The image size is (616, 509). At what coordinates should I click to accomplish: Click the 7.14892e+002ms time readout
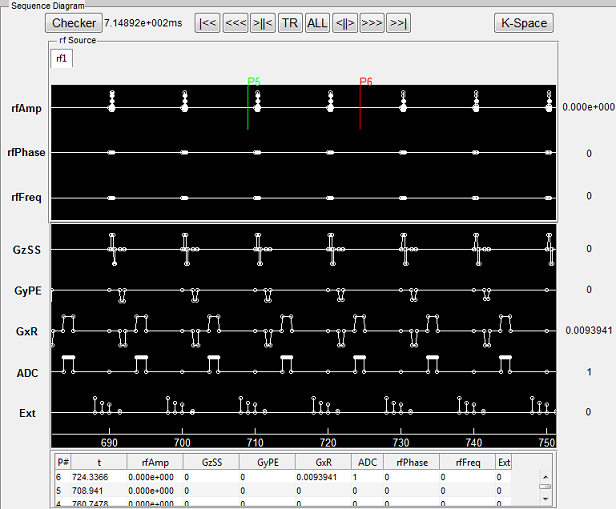click(143, 23)
